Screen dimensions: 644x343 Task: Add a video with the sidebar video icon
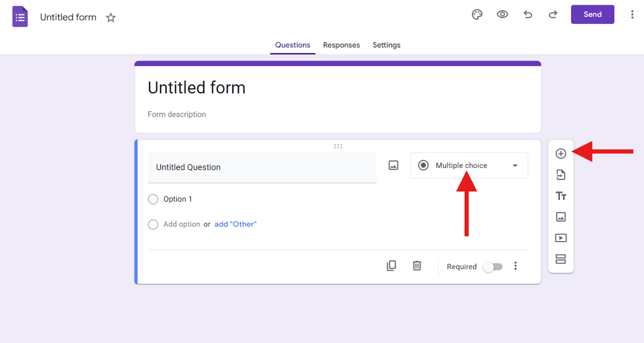click(561, 238)
